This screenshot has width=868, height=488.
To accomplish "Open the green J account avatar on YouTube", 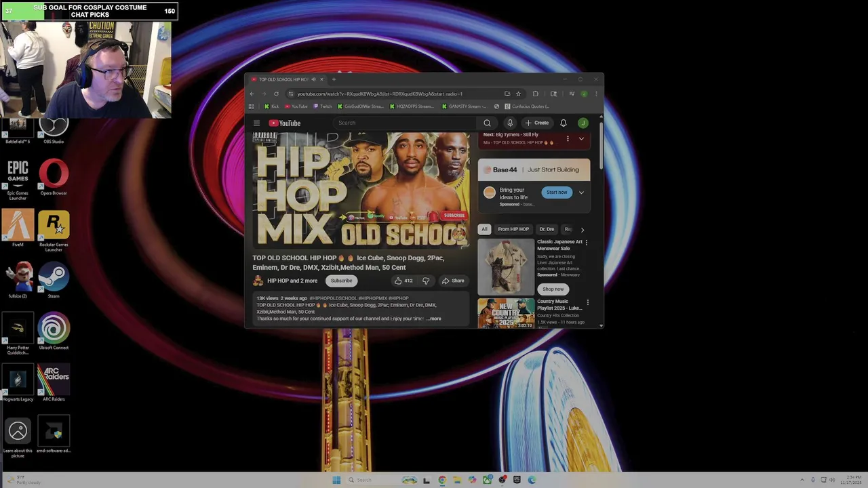I will click(583, 123).
